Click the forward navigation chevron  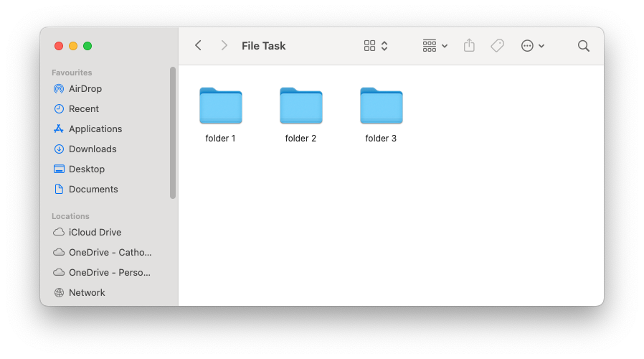coord(224,46)
